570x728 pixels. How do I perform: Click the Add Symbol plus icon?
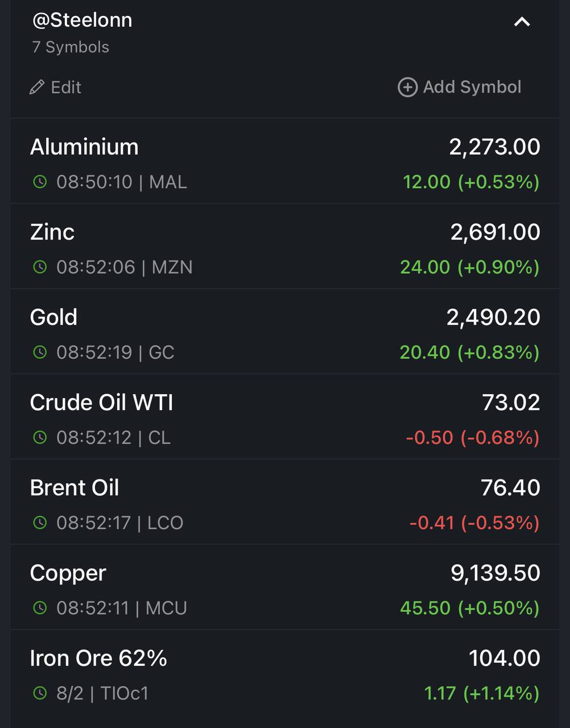(407, 87)
